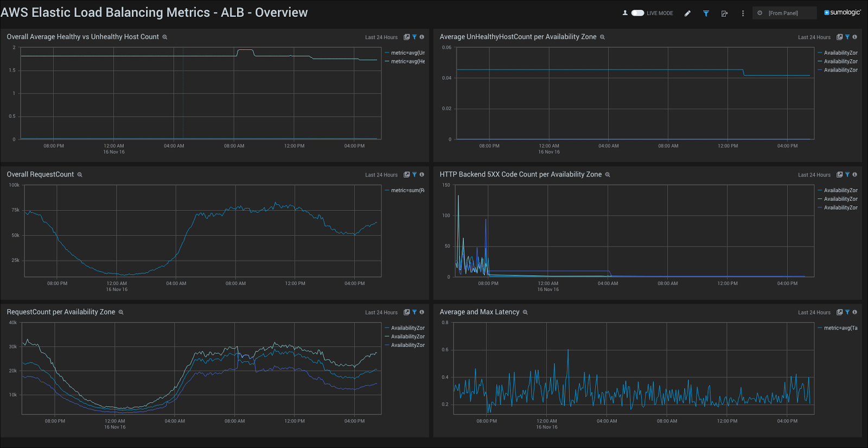
Task: Click filter funnel on HTTP Backend 5XX panel
Action: (x=847, y=175)
